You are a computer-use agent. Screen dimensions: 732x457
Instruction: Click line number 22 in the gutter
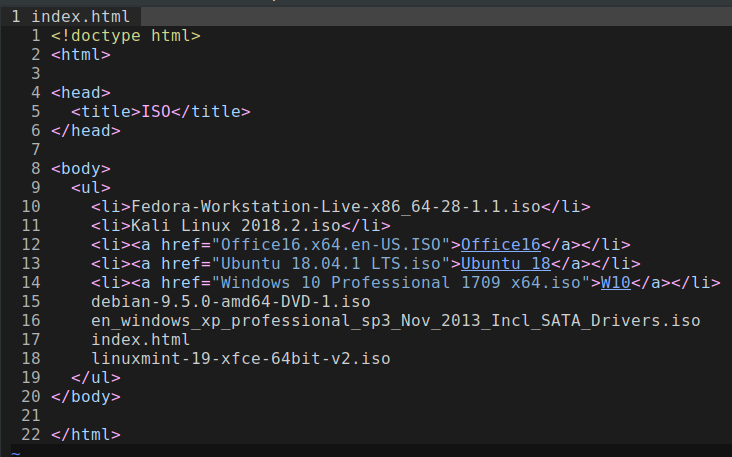click(30, 434)
